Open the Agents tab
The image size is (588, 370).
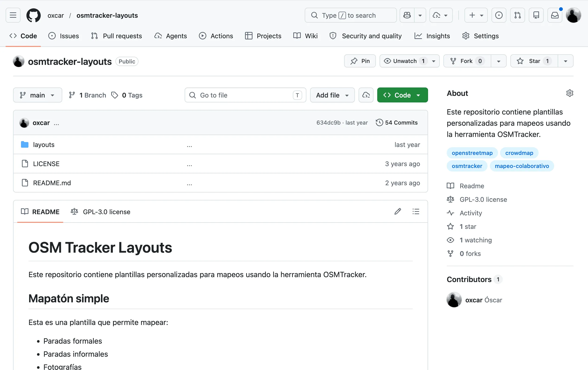point(170,36)
